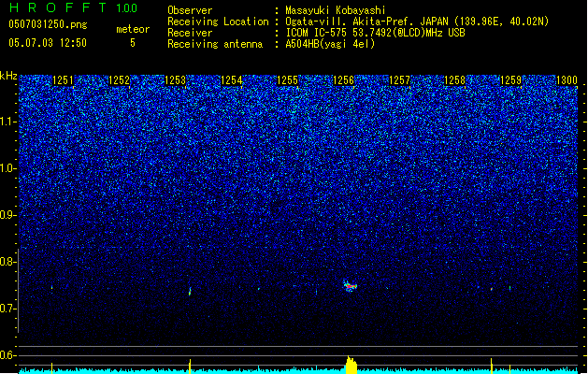This screenshot has width=588, height=374.
Task: Click the 1258 time axis label
Action: tap(454, 80)
